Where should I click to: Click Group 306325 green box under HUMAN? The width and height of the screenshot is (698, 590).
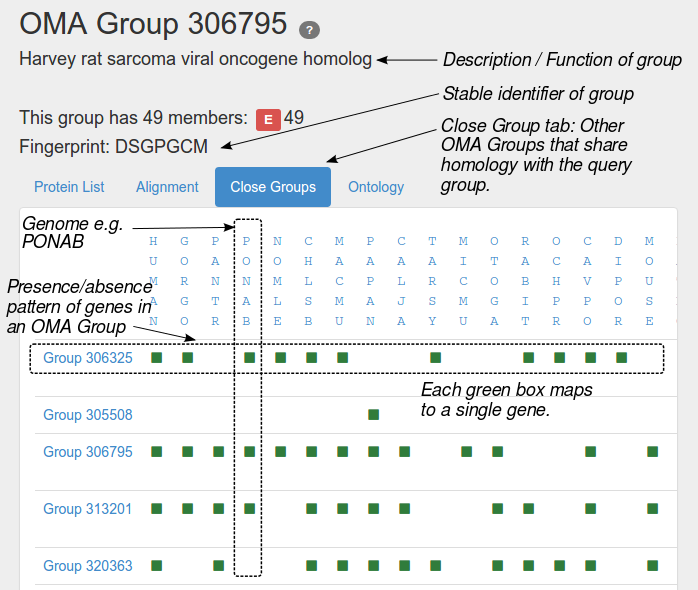157,358
